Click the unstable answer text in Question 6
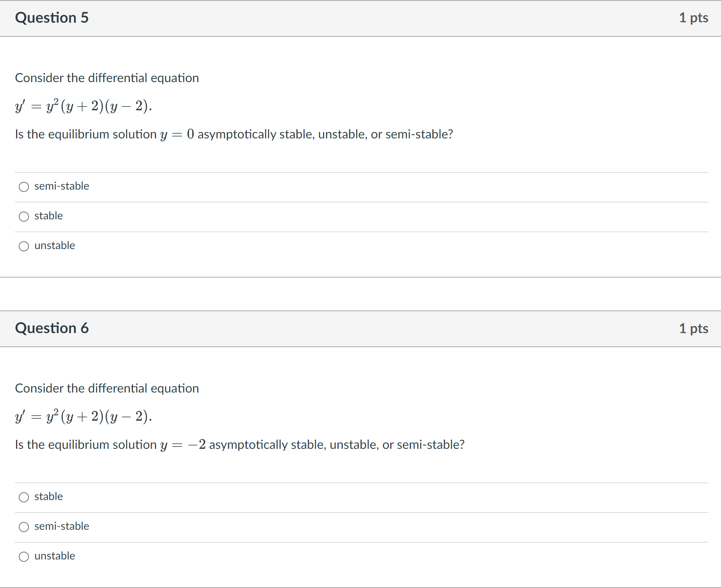 click(x=55, y=556)
